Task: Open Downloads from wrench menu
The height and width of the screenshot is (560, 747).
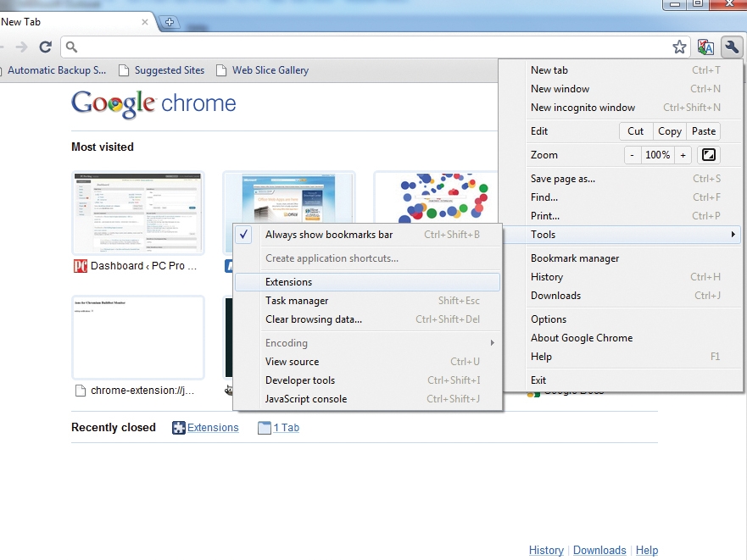Action: click(x=633, y=295)
